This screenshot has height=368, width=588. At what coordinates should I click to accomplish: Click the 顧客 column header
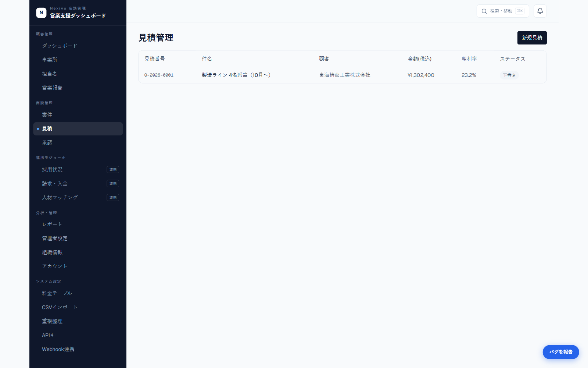324,59
